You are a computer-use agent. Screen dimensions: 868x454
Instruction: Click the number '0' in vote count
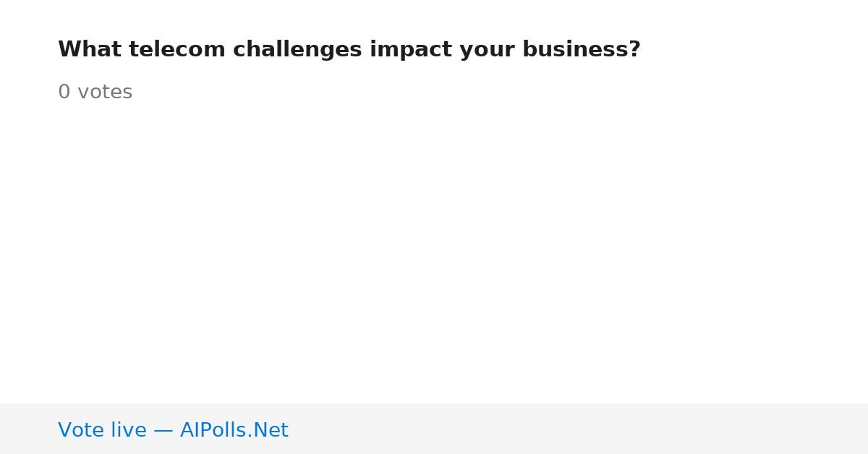(x=64, y=93)
